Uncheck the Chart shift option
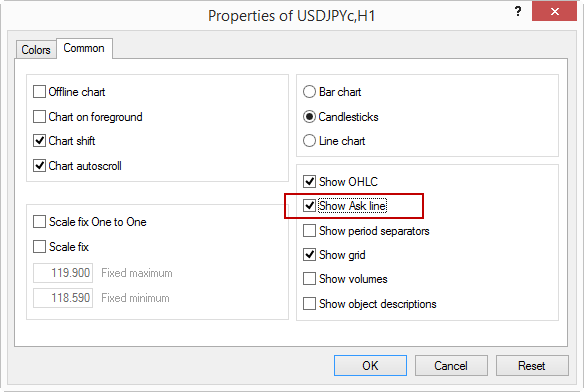The image size is (584, 392). (39, 141)
